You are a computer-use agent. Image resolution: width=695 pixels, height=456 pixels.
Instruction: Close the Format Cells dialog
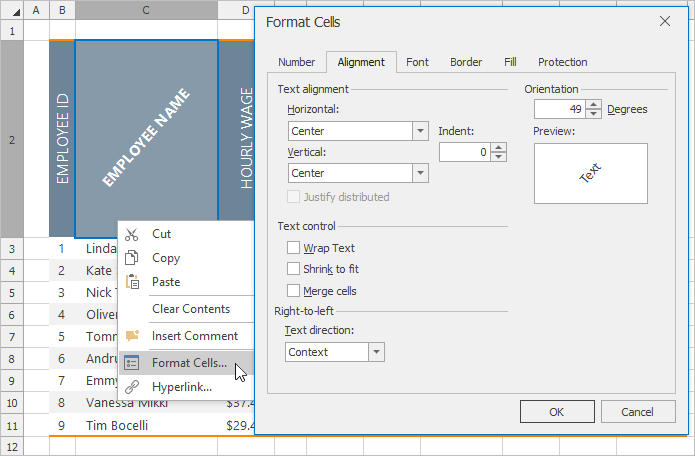coord(665,21)
